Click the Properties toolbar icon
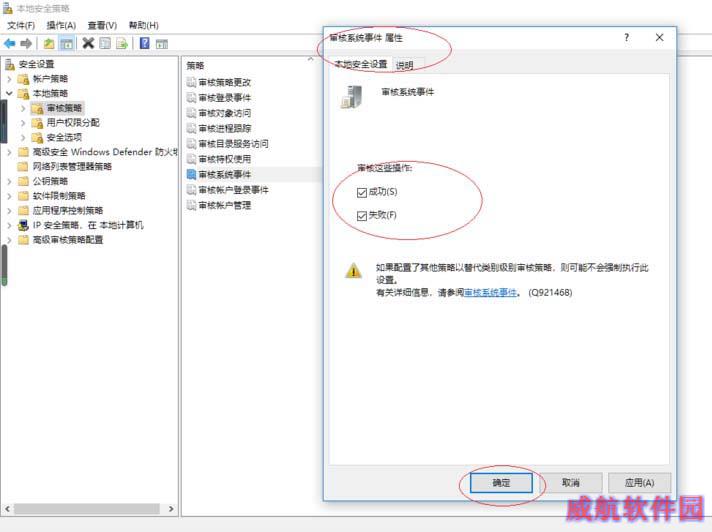The width and height of the screenshot is (712, 532). (105, 44)
